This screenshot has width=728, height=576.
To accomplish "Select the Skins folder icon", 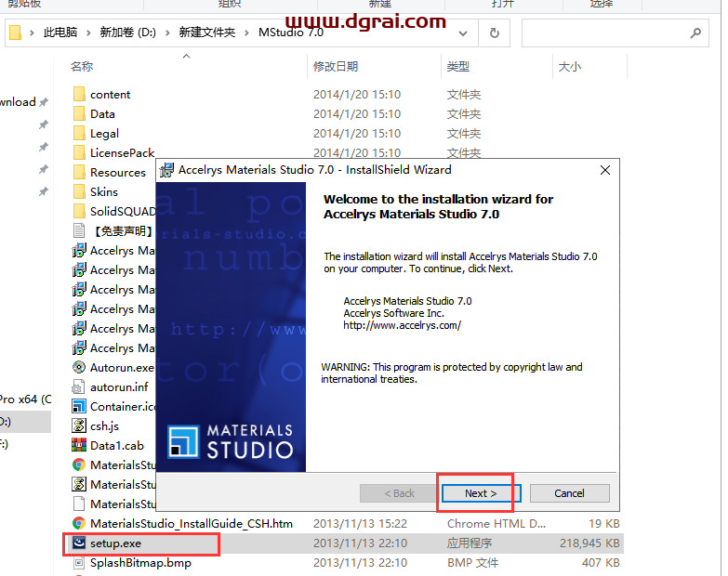I will point(79,191).
